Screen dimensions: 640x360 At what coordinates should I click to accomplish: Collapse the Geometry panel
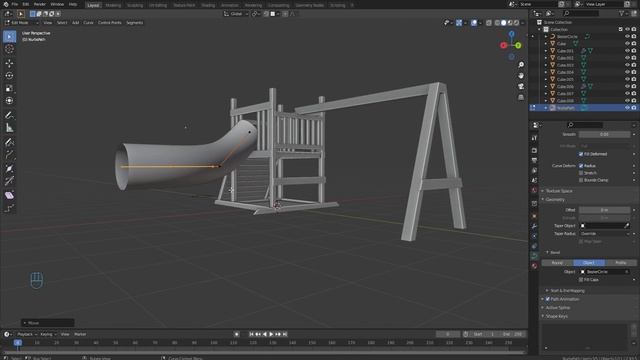pyautogui.click(x=555, y=200)
